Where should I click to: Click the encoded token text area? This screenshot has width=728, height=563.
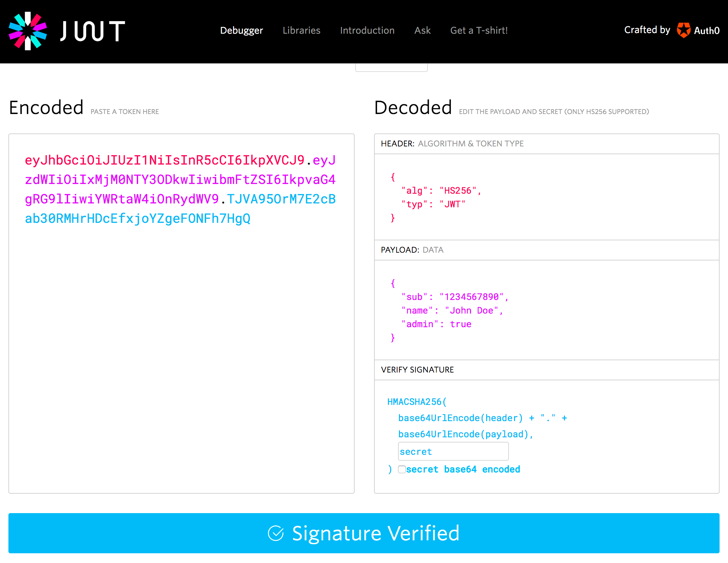(181, 333)
